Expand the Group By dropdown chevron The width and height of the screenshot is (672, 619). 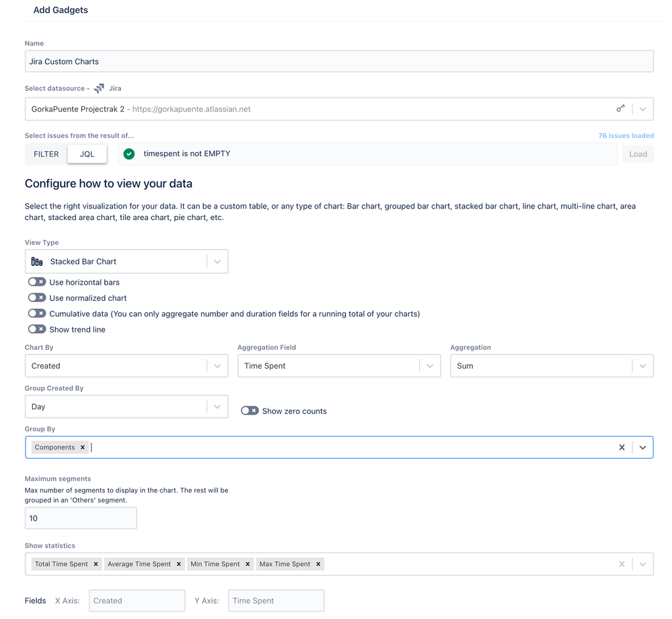coord(642,447)
